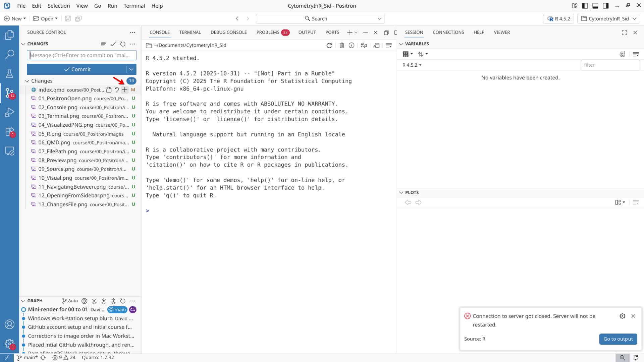Open the Extensions view in activity bar
644x362 pixels.
pyautogui.click(x=9, y=132)
